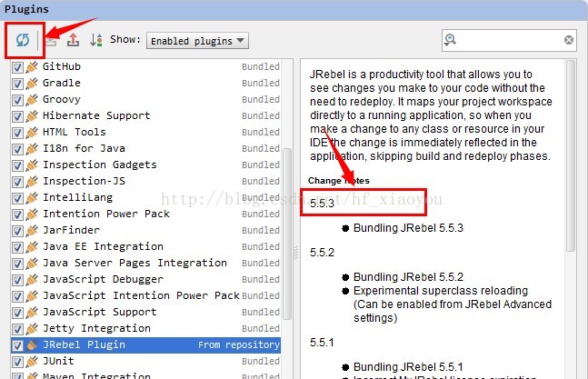
Task: Click the Change Notes heading
Action: click(339, 181)
